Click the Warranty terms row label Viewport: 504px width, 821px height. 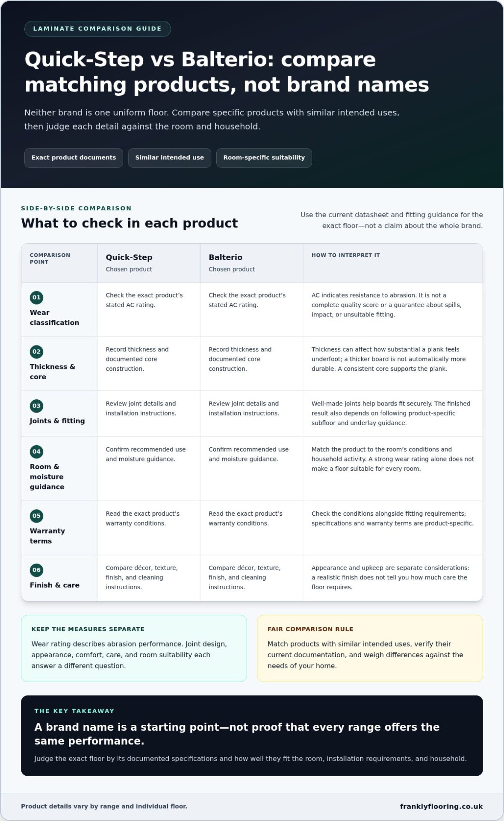tap(47, 536)
